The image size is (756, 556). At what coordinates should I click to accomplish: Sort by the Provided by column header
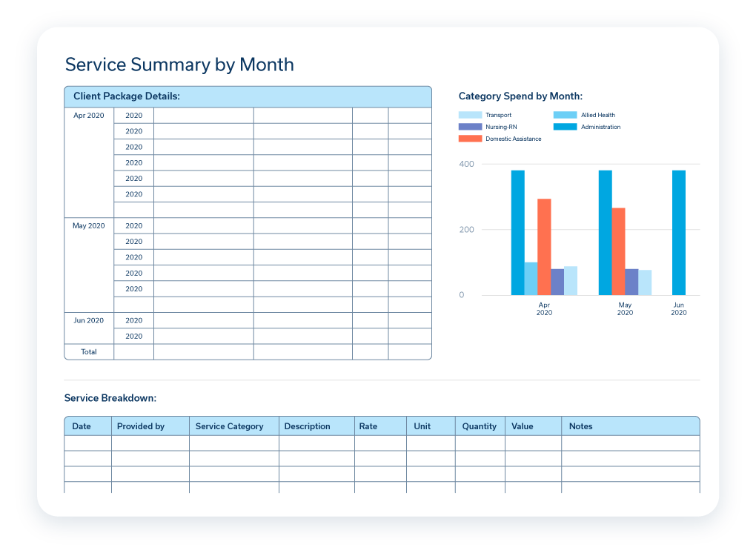click(x=141, y=426)
